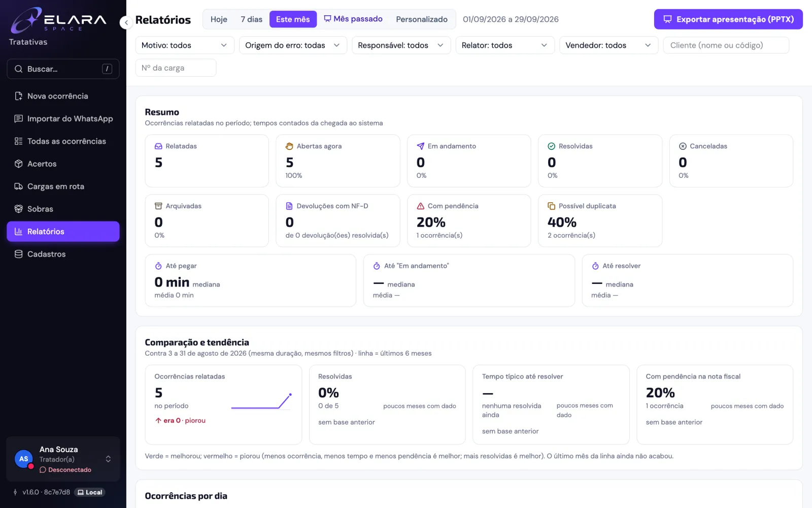Open the Relator: todos dropdown
812x508 pixels.
(x=505, y=45)
